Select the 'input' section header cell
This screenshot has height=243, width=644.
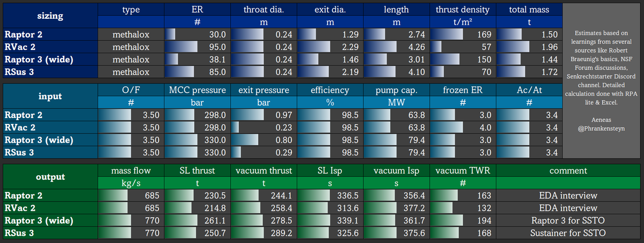[50, 96]
